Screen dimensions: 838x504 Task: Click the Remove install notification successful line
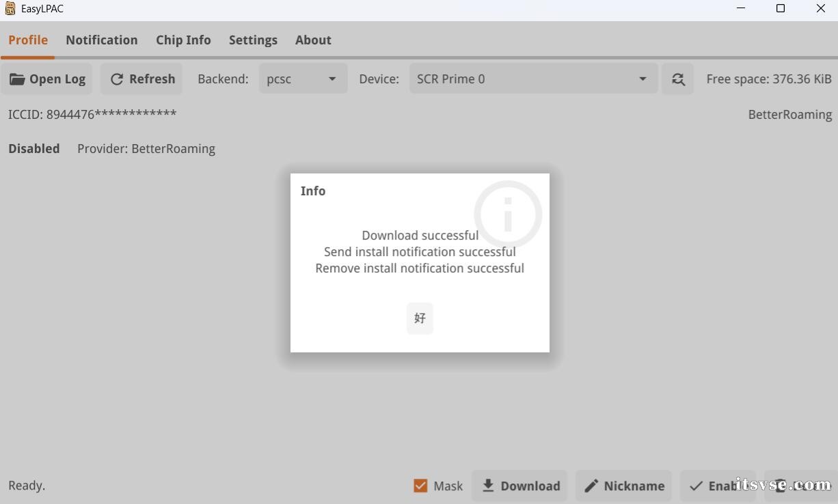tap(420, 268)
